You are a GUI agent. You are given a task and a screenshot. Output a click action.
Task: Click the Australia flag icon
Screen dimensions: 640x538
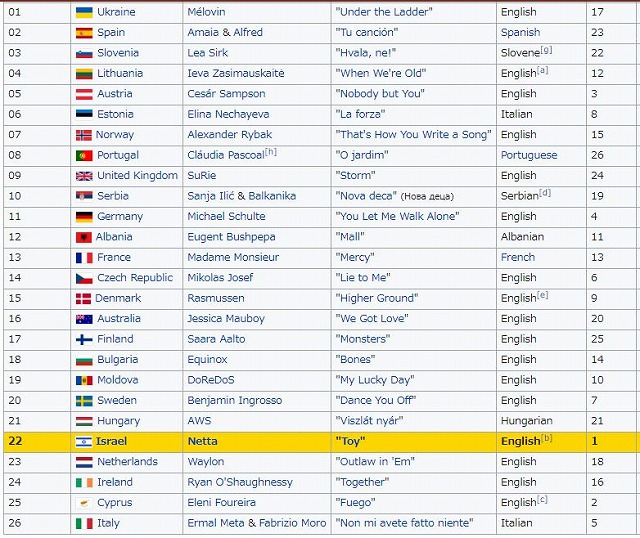point(84,319)
